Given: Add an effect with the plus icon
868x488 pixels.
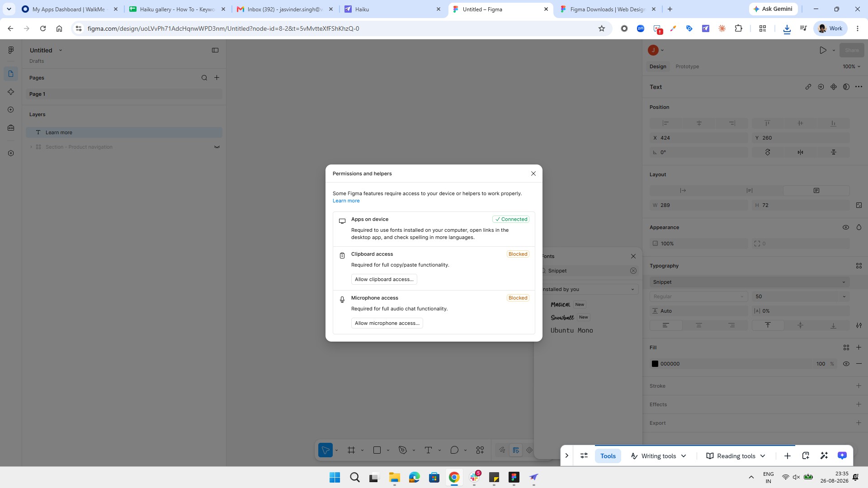Looking at the screenshot, I should 859,404.
